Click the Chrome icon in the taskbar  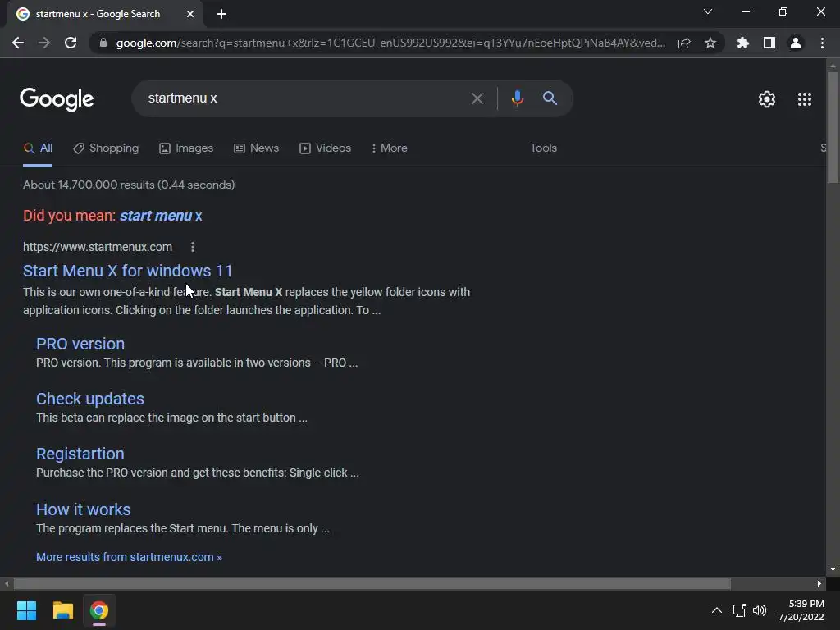tap(99, 610)
